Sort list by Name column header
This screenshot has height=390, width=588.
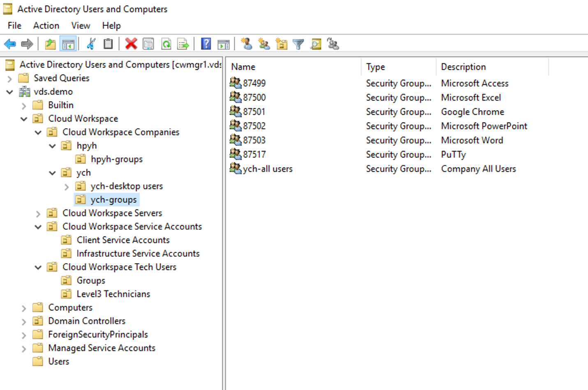point(243,67)
